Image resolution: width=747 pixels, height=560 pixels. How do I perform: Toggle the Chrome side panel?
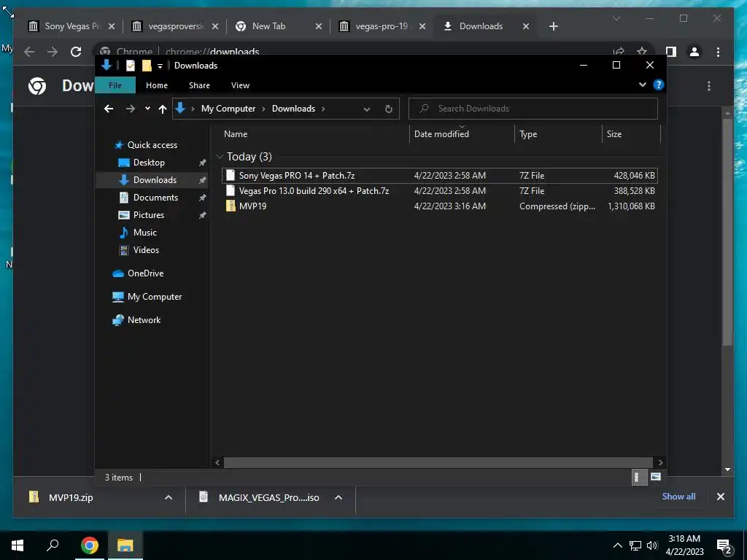click(x=671, y=52)
